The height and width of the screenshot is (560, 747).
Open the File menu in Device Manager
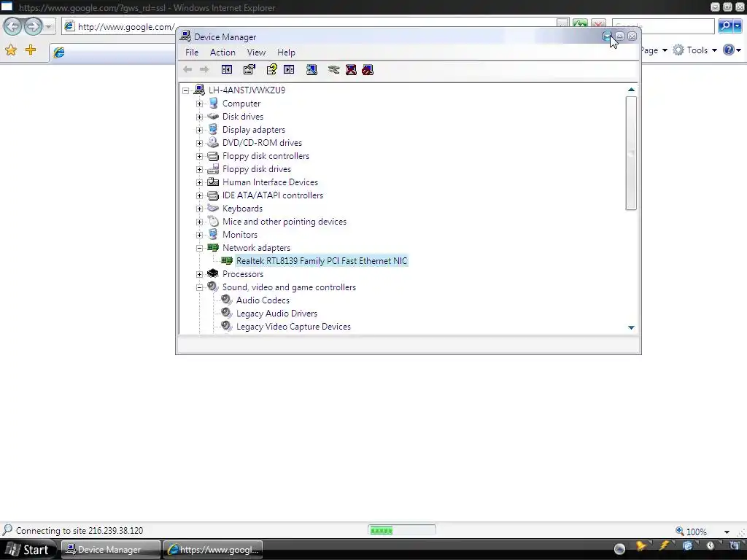(192, 52)
